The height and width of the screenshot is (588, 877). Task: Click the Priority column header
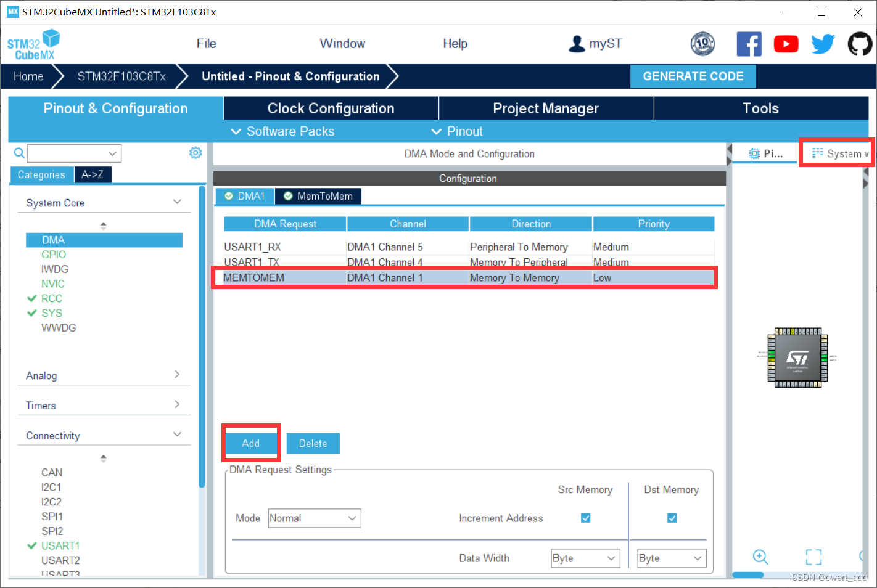(x=654, y=224)
